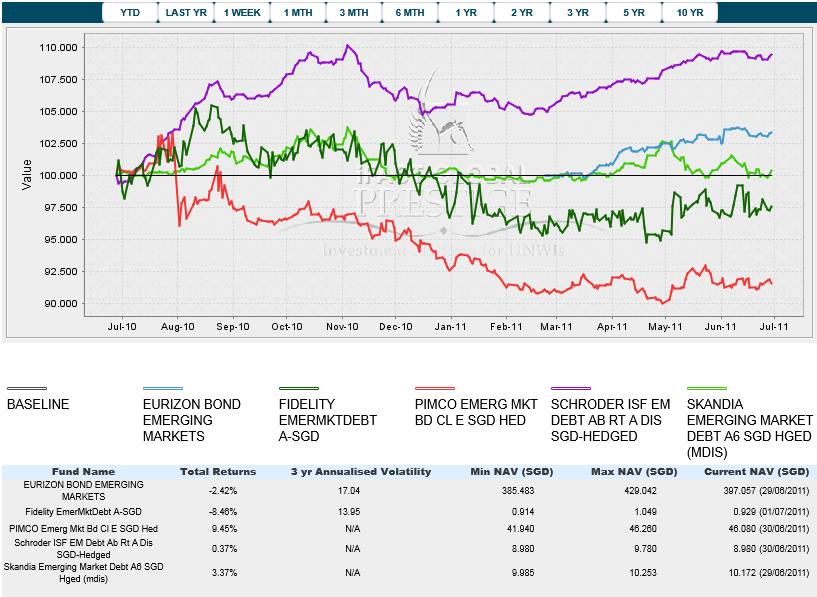Click the BASELINE legend label

[38, 404]
